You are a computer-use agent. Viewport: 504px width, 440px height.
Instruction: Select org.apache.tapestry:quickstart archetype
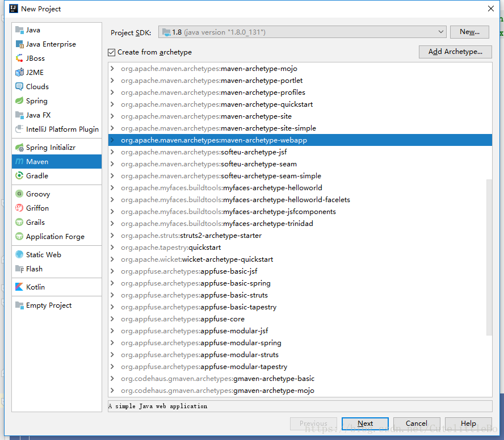coord(300,248)
